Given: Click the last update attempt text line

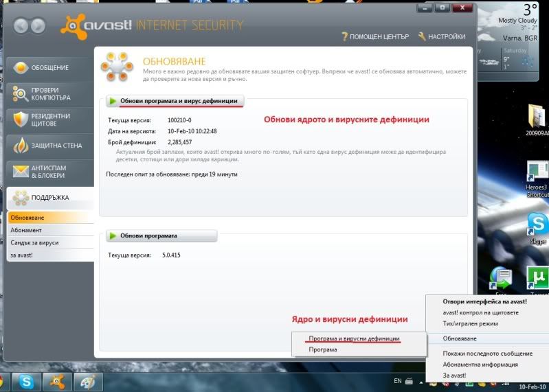Looking at the screenshot, I should pyautogui.click(x=172, y=174).
